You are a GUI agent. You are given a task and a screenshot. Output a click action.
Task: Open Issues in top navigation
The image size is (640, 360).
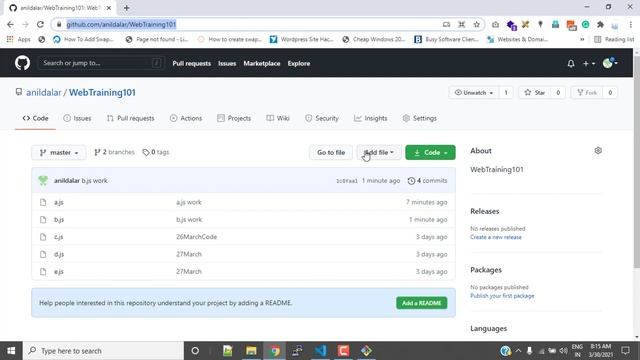click(x=227, y=63)
